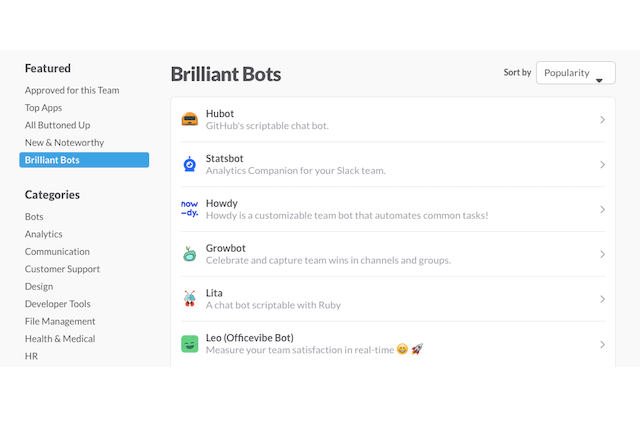Screen dimensions: 640x426
Task: Go to Top Apps
Action: pos(43,108)
